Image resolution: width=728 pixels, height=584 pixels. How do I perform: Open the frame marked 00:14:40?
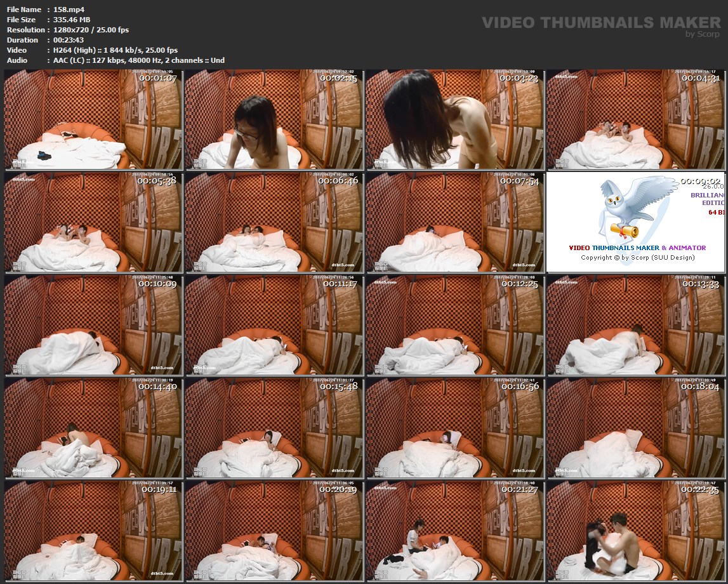(x=93, y=428)
